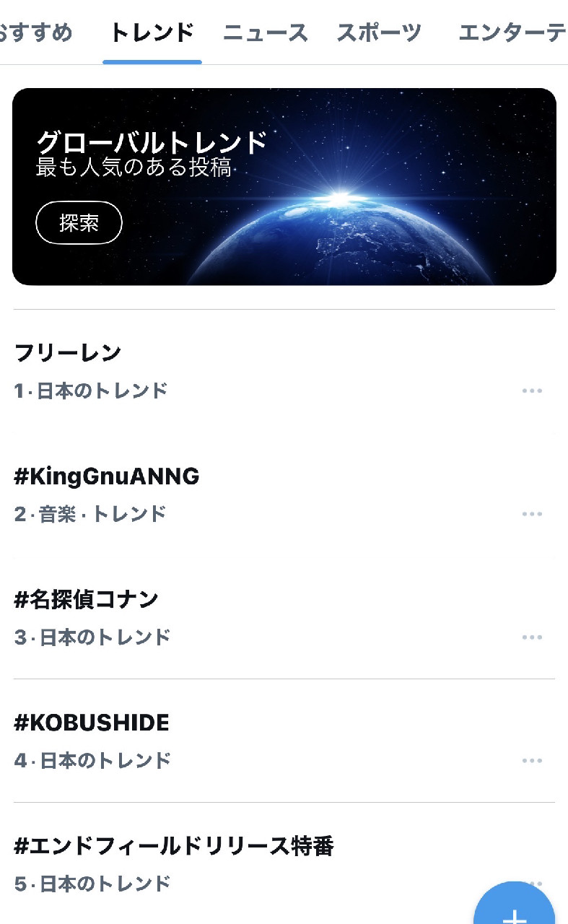Open more options for #KingGnuANNG trend
This screenshot has width=568, height=924.
click(x=532, y=514)
